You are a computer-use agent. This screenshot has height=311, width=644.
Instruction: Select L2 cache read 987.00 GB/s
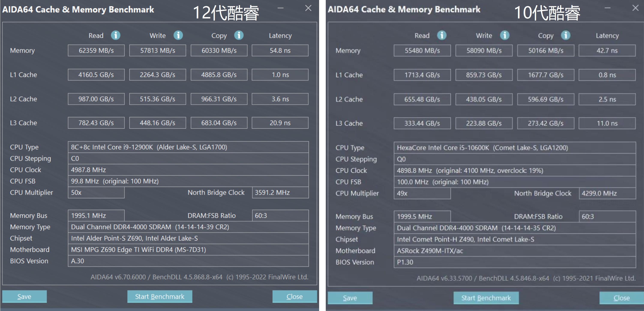click(96, 99)
